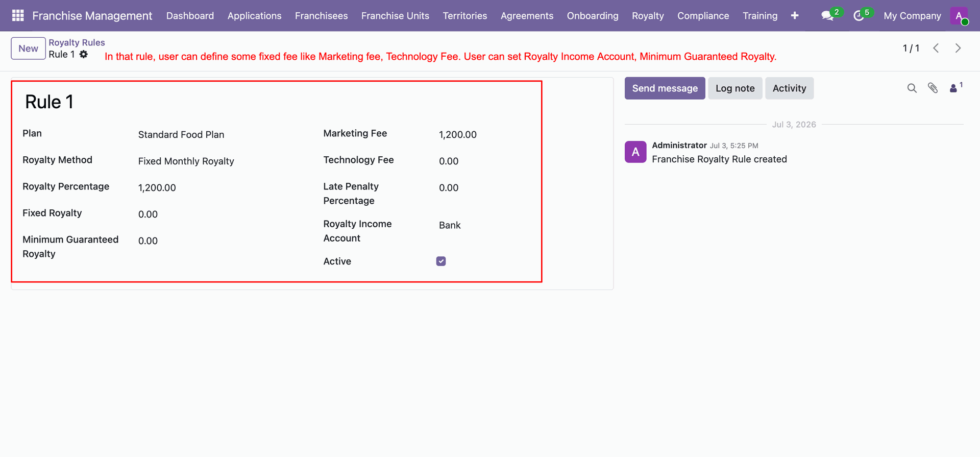Click Log note button
The width and height of the screenshot is (980, 457).
(x=735, y=88)
